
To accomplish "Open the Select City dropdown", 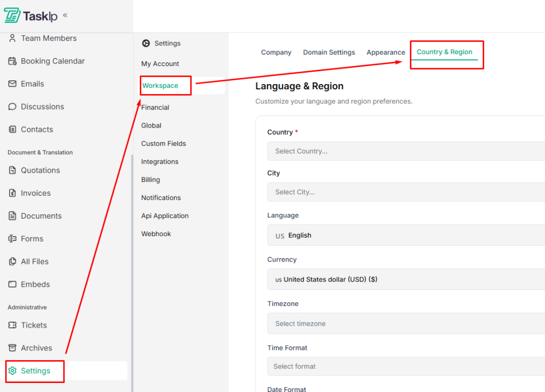I will 406,192.
